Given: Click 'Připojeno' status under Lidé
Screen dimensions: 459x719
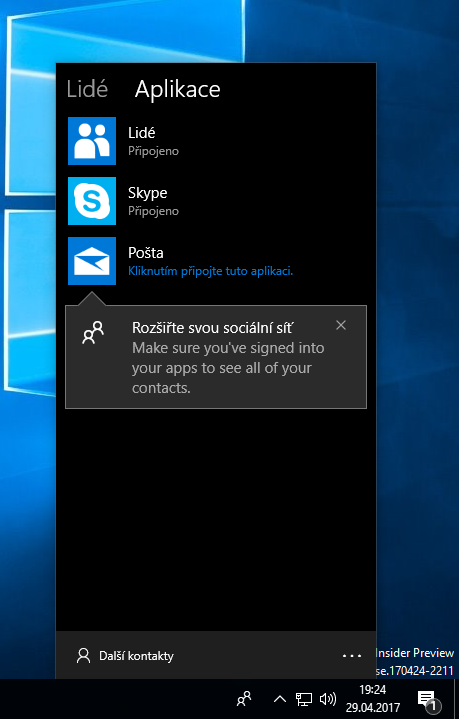Looking at the screenshot, I should 153,151.
